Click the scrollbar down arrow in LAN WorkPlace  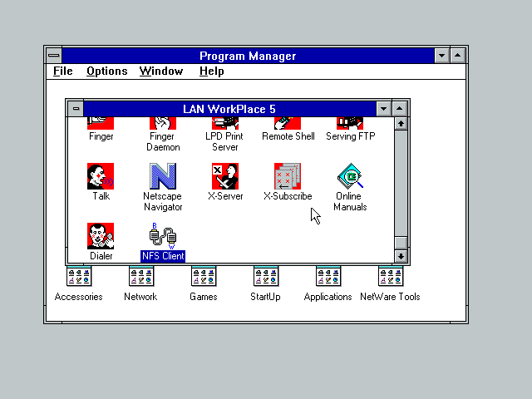(401, 256)
